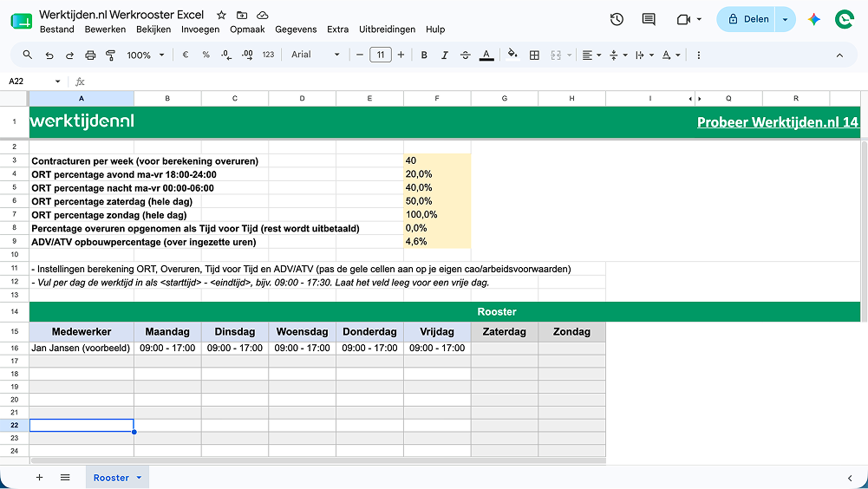
Task: Follow the Probeer Werktijden.nl link
Action: (778, 122)
